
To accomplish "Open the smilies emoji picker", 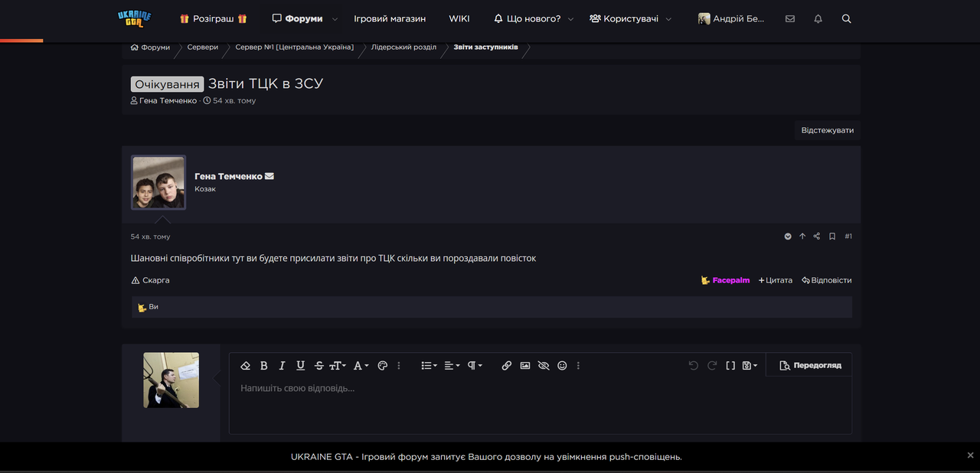I will tap(562, 366).
